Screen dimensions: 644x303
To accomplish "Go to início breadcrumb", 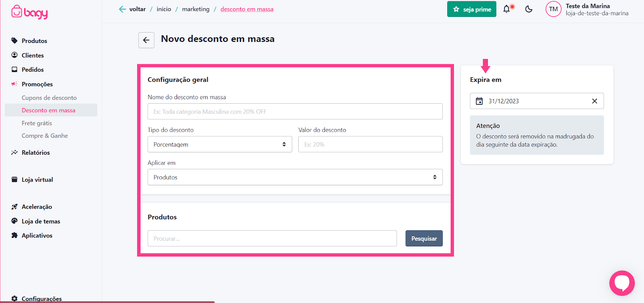I will 164,9.
